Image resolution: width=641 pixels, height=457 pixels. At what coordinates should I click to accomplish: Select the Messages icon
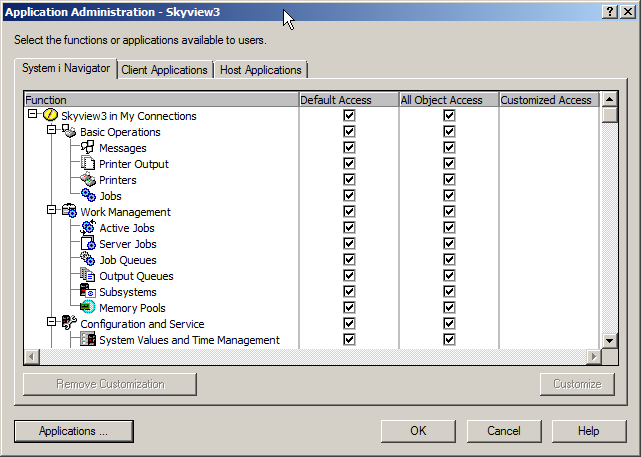pyautogui.click(x=88, y=147)
